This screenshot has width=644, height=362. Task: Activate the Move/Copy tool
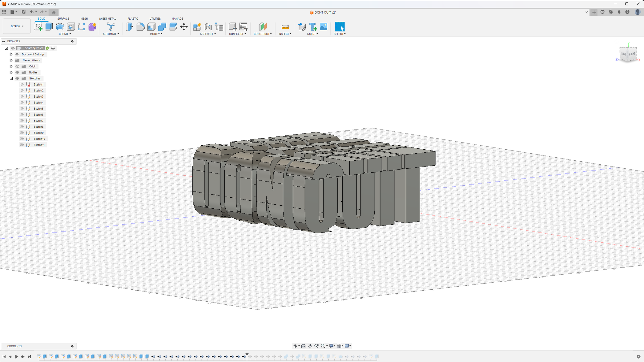tap(184, 27)
